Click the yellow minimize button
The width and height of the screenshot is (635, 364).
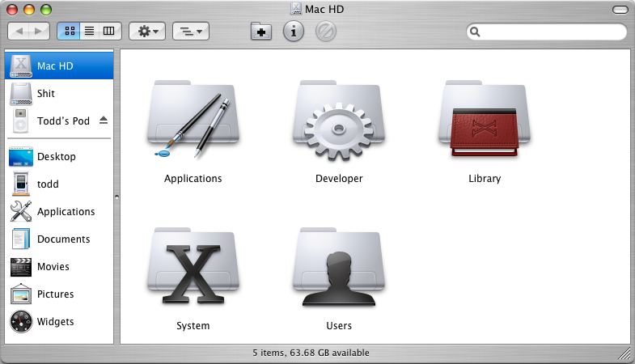[29, 10]
